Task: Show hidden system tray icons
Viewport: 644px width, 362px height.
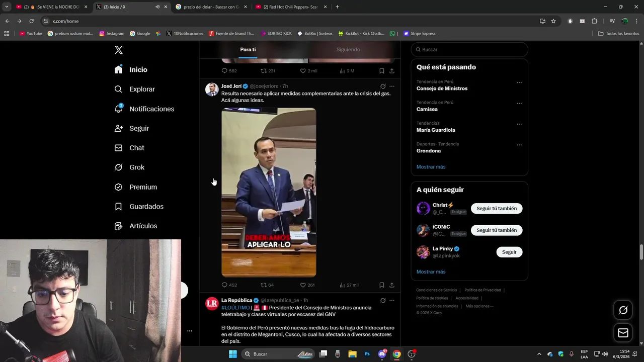Action: (x=539, y=354)
